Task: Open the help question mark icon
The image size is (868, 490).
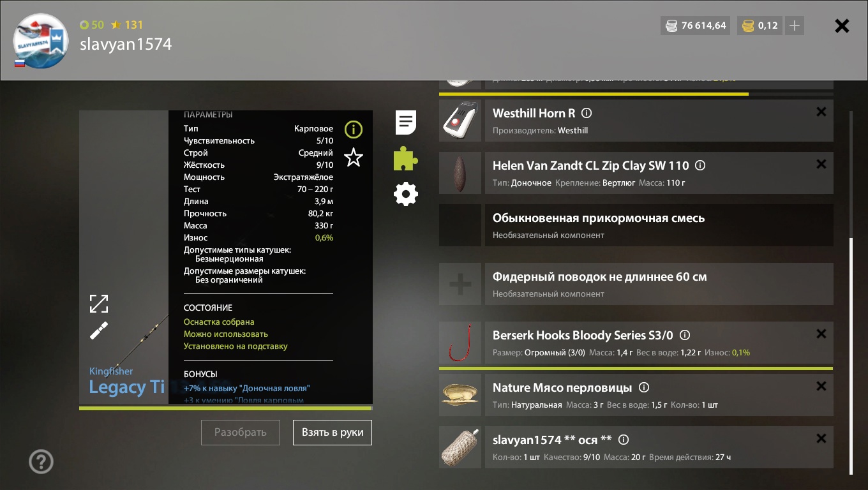Action: pyautogui.click(x=41, y=461)
